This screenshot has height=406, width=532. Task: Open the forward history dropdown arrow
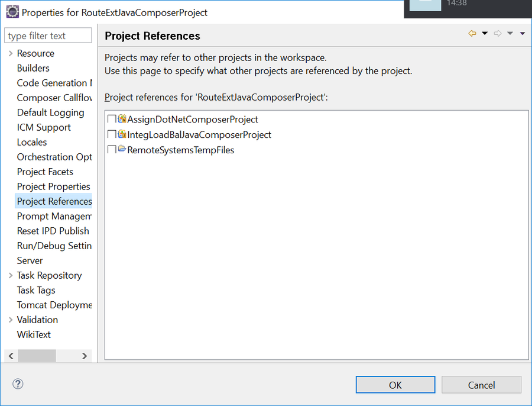pos(510,33)
